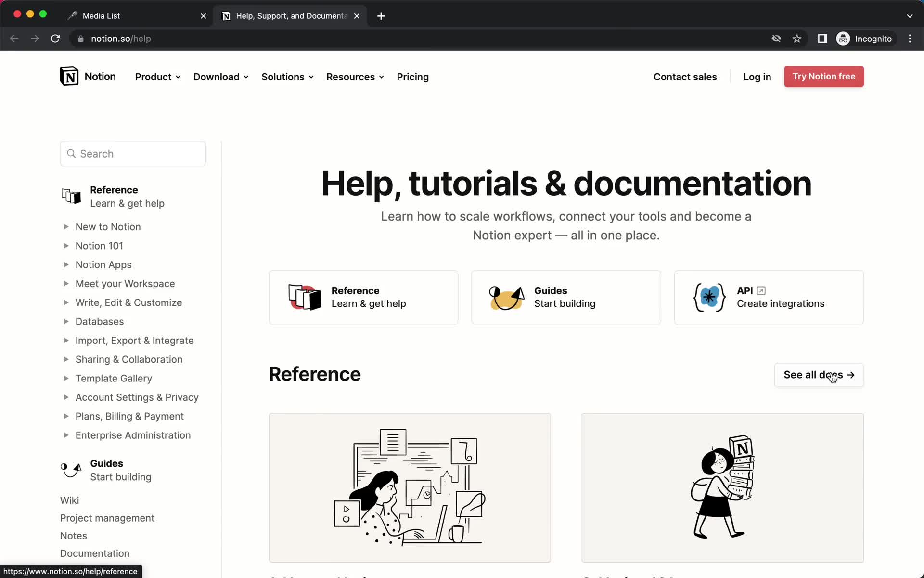Click the Notion logo icon
924x578 pixels.
click(x=69, y=77)
